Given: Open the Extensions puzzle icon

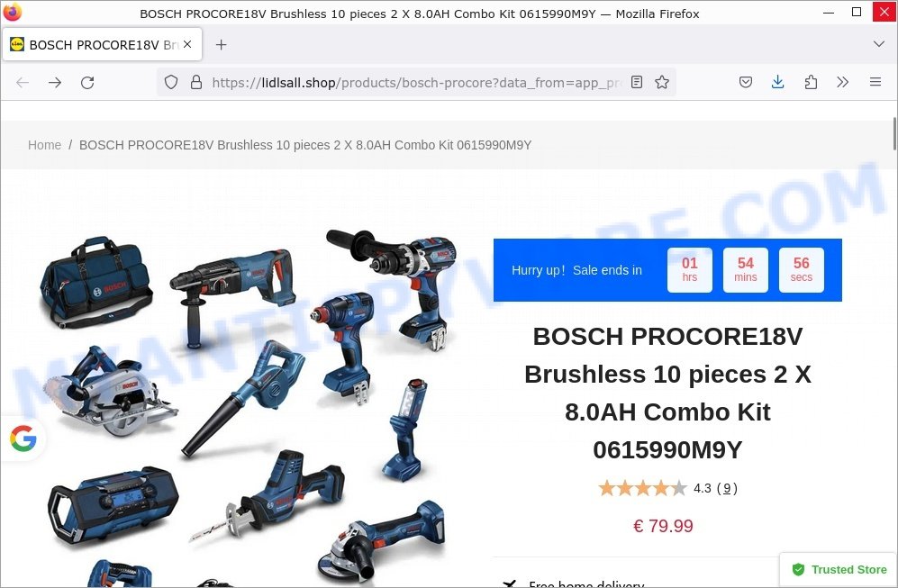Looking at the screenshot, I should tap(811, 83).
